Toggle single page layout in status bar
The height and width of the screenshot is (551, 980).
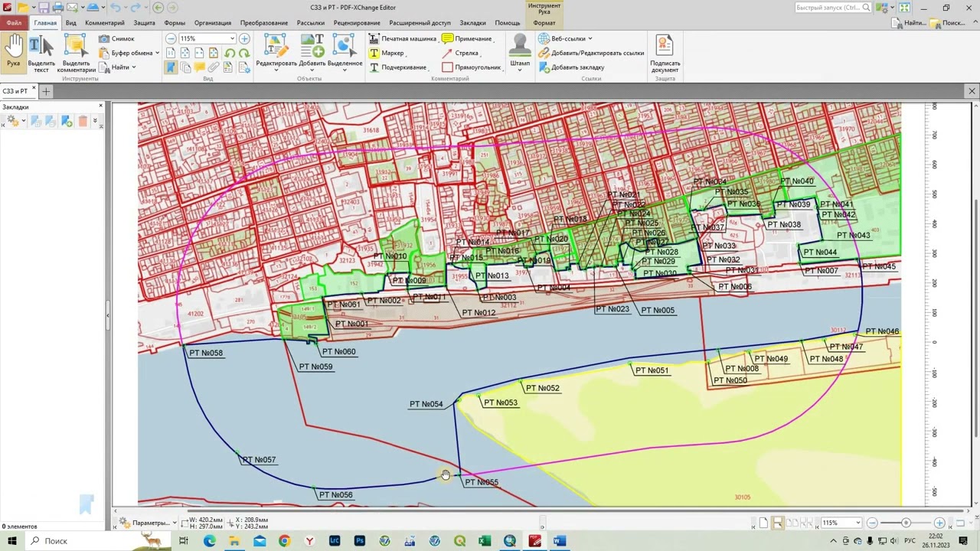point(763,523)
